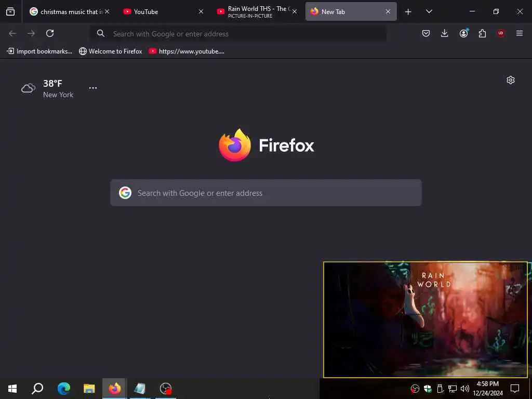Open Firefox View from the tab strip
Viewport: 532px width, 399px height.
tap(10, 11)
